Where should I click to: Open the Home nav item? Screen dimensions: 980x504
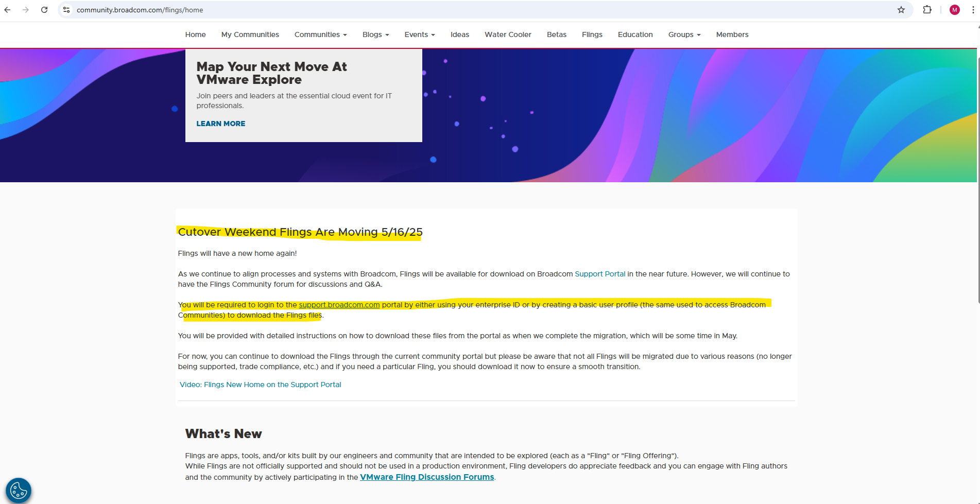click(x=196, y=34)
